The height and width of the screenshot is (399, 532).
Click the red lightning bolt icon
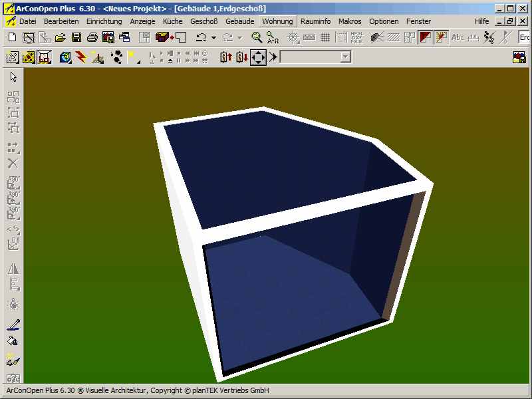81,57
